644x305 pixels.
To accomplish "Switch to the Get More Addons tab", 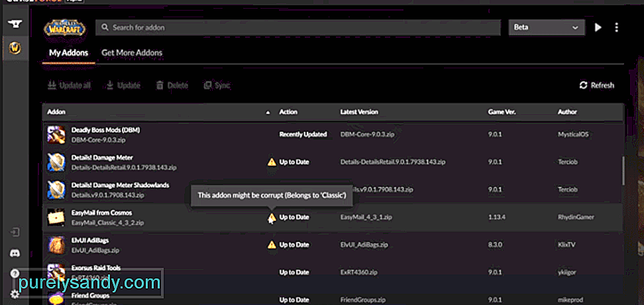I will pos(132,52).
